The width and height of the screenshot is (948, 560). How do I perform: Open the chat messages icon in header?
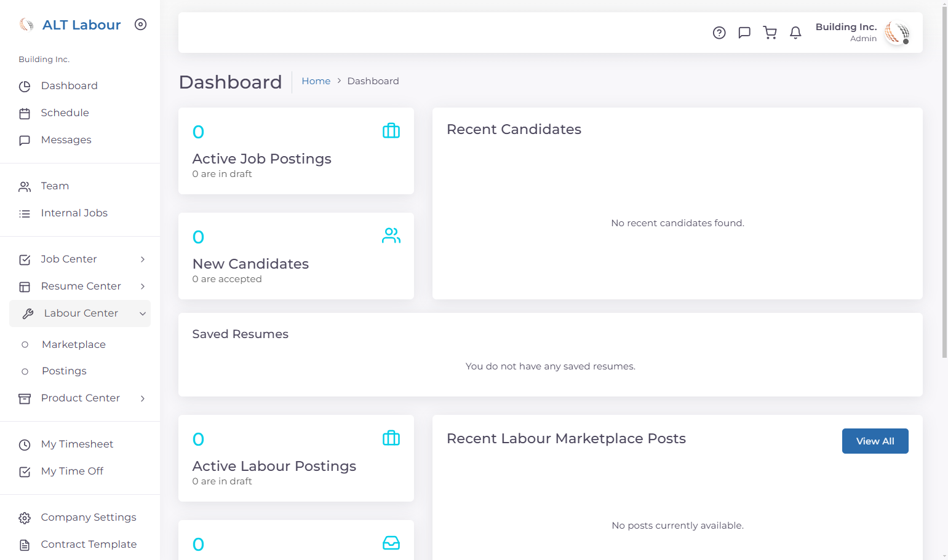pyautogui.click(x=744, y=33)
